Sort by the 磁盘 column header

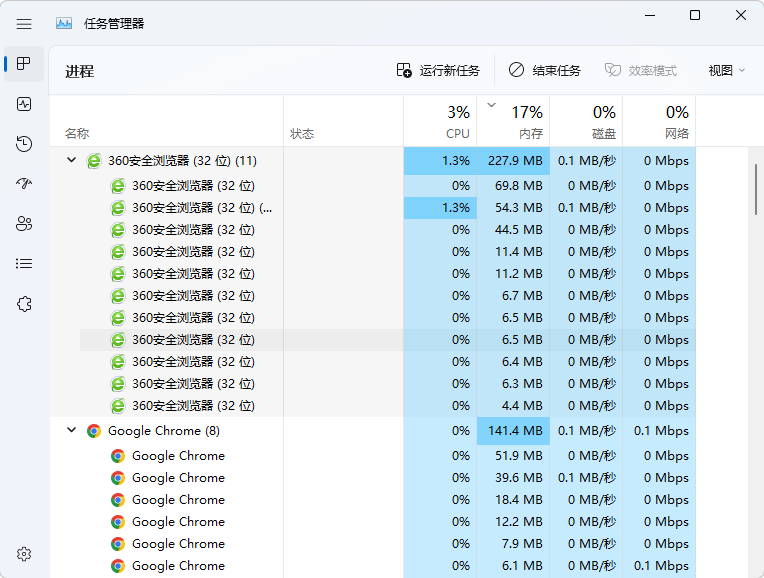[586, 121]
